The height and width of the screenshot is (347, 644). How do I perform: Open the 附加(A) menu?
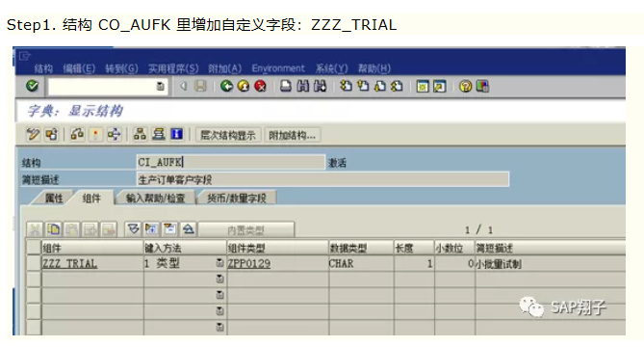[x=224, y=68]
